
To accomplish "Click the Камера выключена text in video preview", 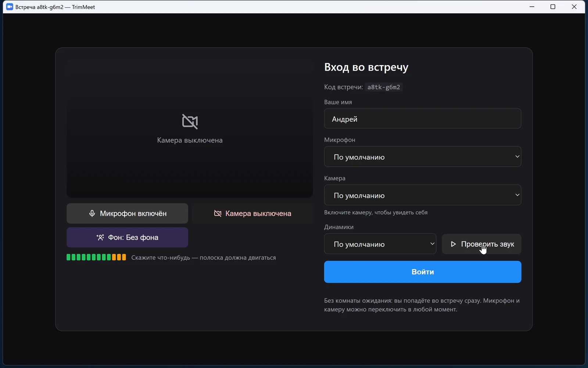I will coord(190,140).
